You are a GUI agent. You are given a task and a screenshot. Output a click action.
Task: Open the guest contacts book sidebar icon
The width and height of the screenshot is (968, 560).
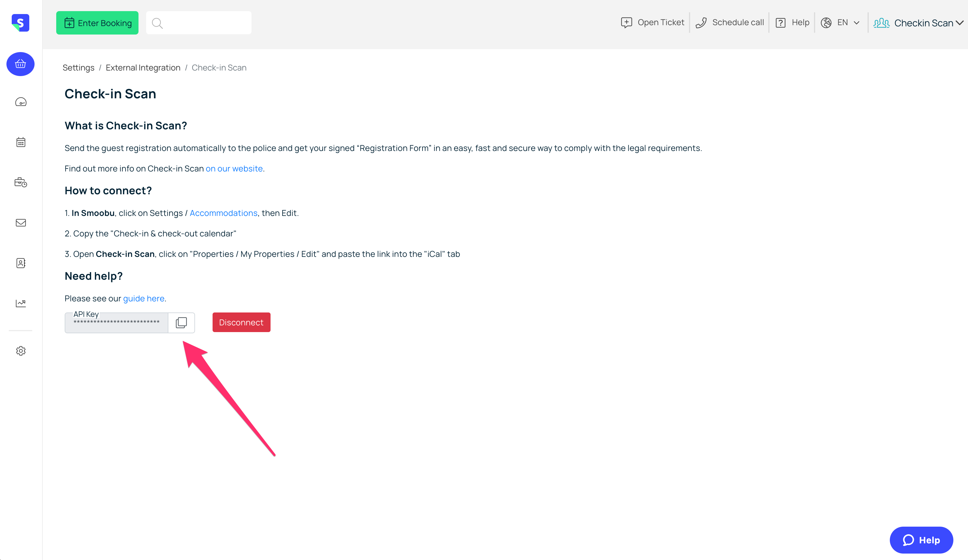21,263
